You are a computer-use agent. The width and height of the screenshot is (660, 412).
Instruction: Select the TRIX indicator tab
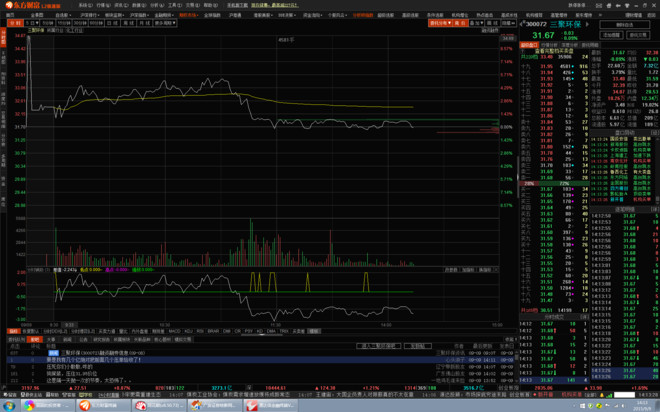click(x=284, y=331)
